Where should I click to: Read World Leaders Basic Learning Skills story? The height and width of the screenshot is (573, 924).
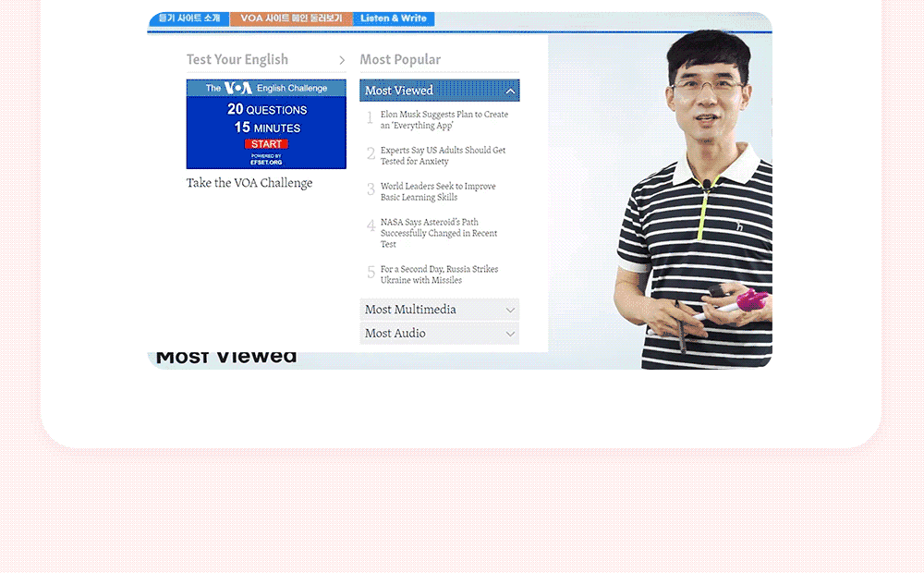tap(438, 191)
